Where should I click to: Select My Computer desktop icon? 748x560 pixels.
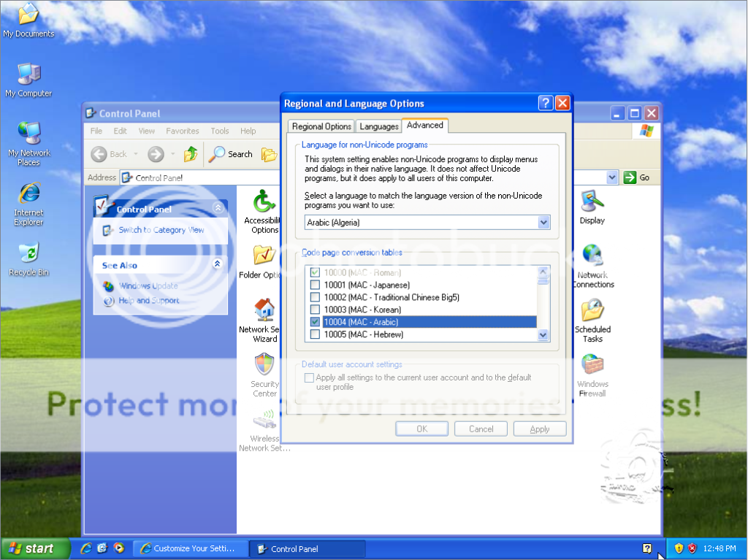28,80
